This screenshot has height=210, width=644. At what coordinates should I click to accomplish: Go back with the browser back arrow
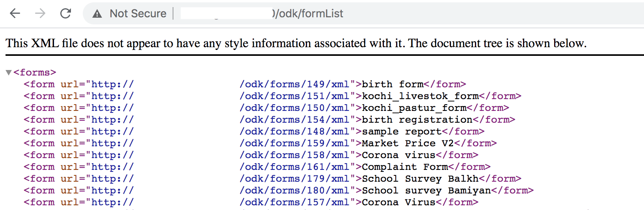click(x=15, y=13)
